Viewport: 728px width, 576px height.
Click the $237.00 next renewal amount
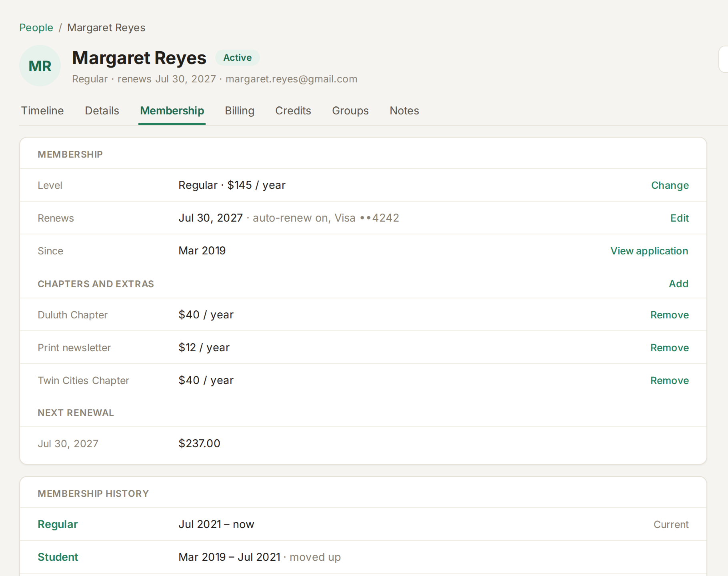[199, 444]
